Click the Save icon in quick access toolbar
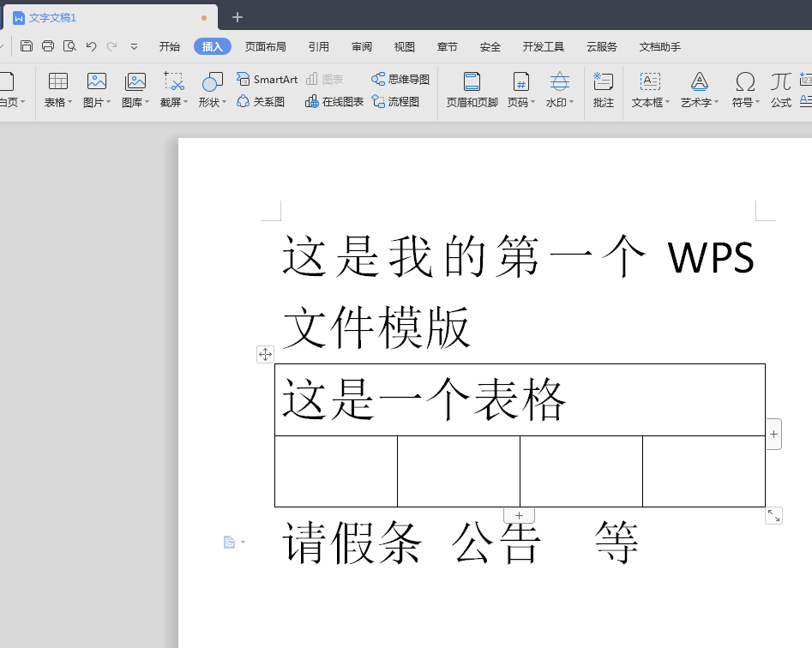Viewport: 812px width, 648px height. tap(27, 46)
